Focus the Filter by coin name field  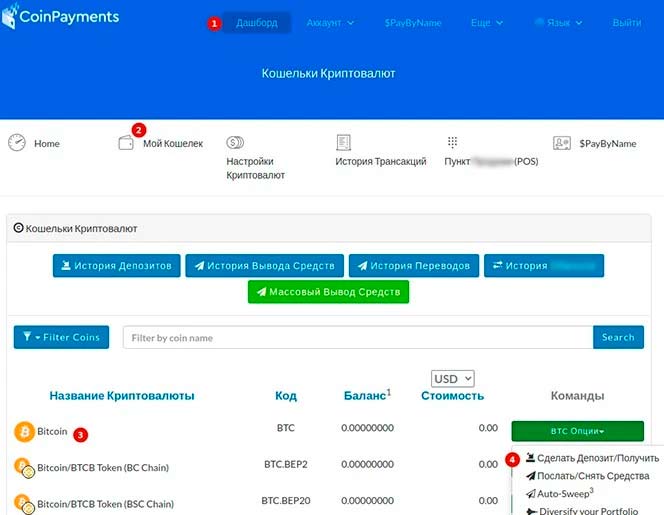(357, 337)
